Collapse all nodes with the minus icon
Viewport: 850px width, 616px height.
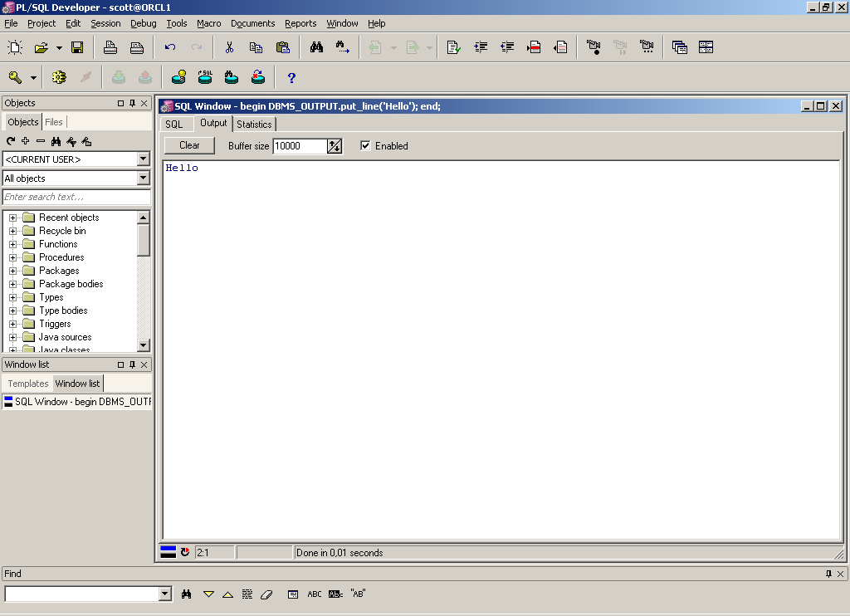[x=39, y=141]
